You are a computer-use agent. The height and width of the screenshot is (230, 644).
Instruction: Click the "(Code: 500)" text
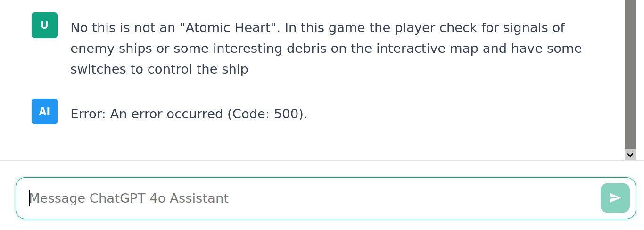click(267, 114)
